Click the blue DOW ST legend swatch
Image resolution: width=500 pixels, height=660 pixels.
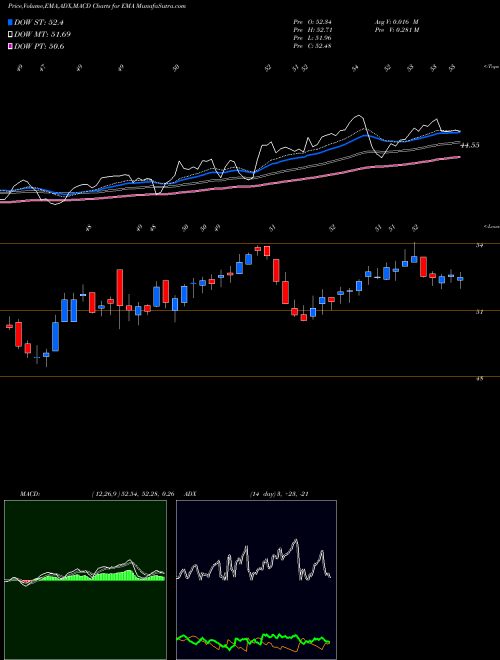click(x=10, y=22)
